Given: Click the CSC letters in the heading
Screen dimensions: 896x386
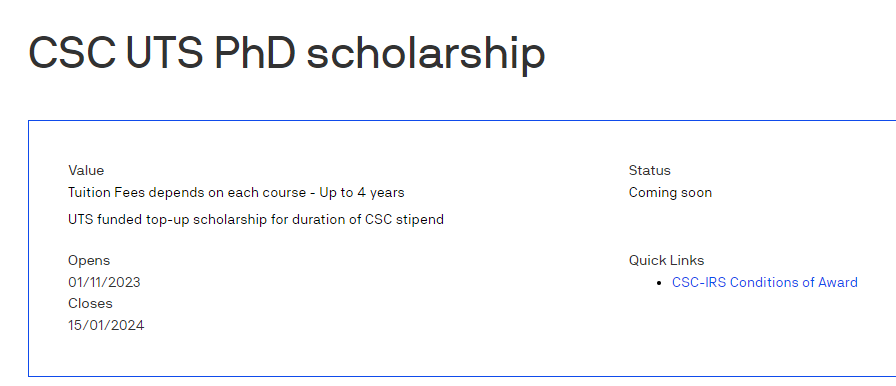Looking at the screenshot, I should [71, 53].
